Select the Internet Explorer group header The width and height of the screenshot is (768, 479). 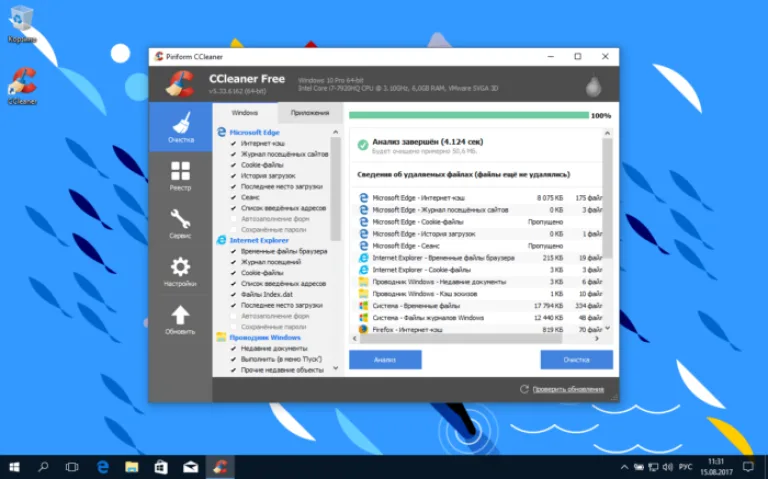[259, 240]
